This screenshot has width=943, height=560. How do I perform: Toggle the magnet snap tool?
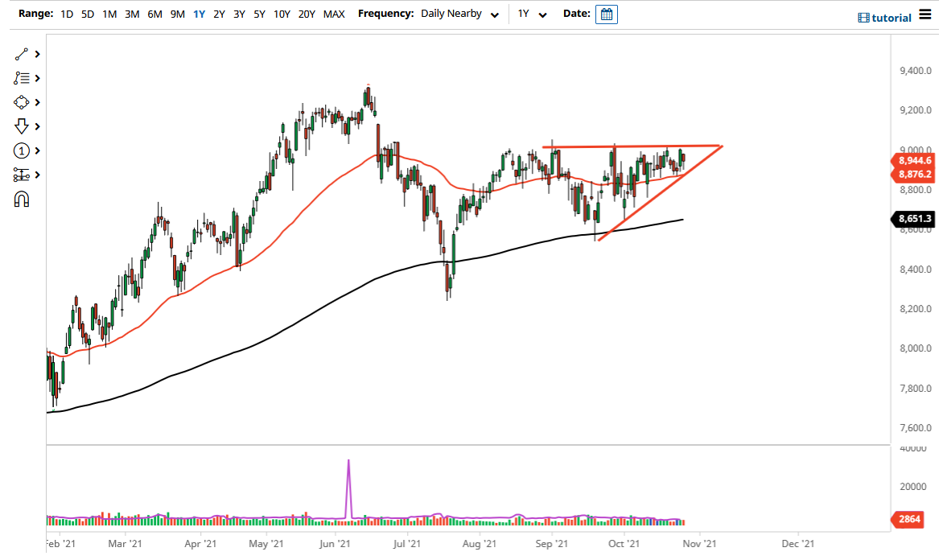[21, 199]
